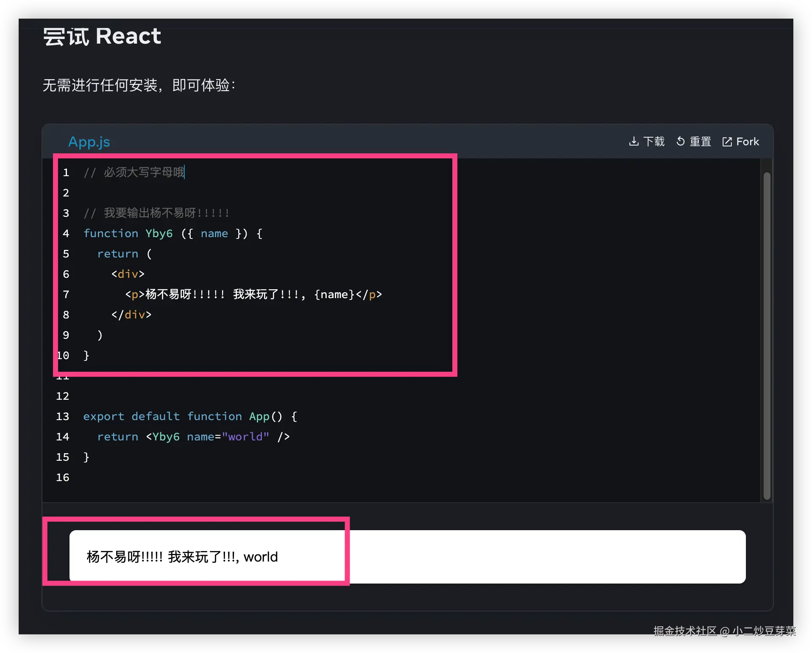
Task: Click the Fork label in editor toolbar
Action: 748,141
